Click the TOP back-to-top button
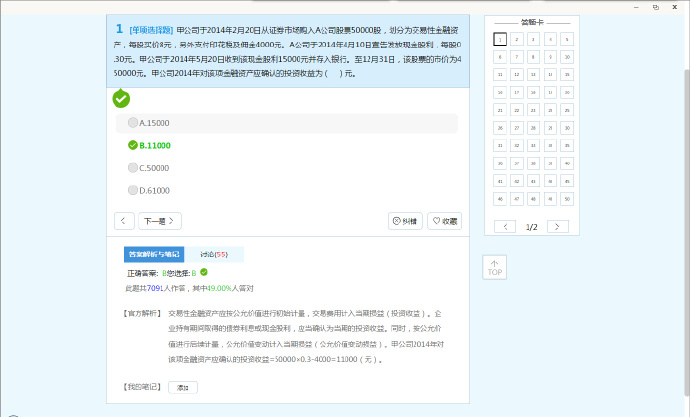 pos(494,267)
